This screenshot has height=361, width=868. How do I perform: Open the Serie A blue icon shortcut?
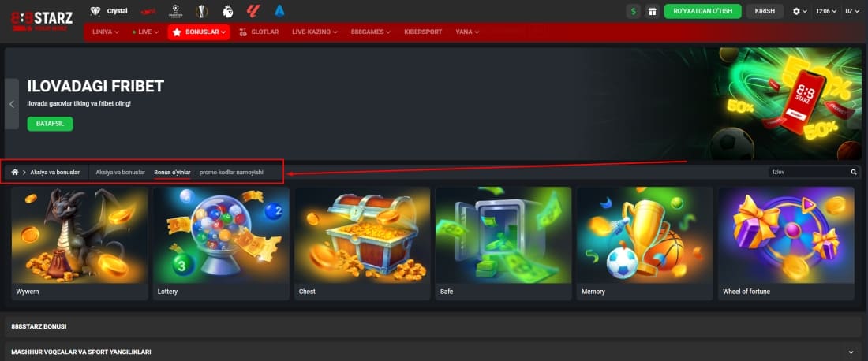coord(279,11)
